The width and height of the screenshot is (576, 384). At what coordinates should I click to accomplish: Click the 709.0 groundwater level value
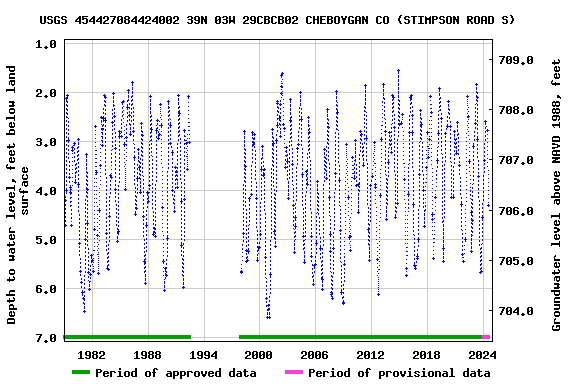coord(516,60)
